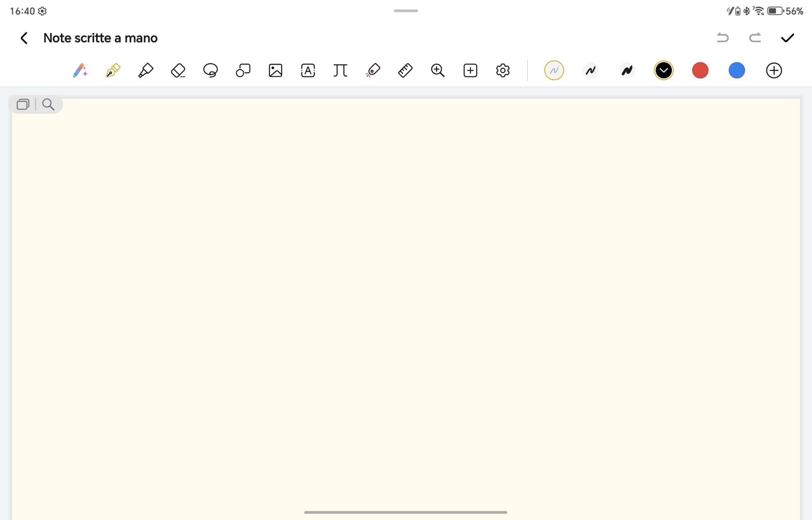Select the thickest stroke width
Viewport: 812px width, 520px height.
tap(627, 70)
